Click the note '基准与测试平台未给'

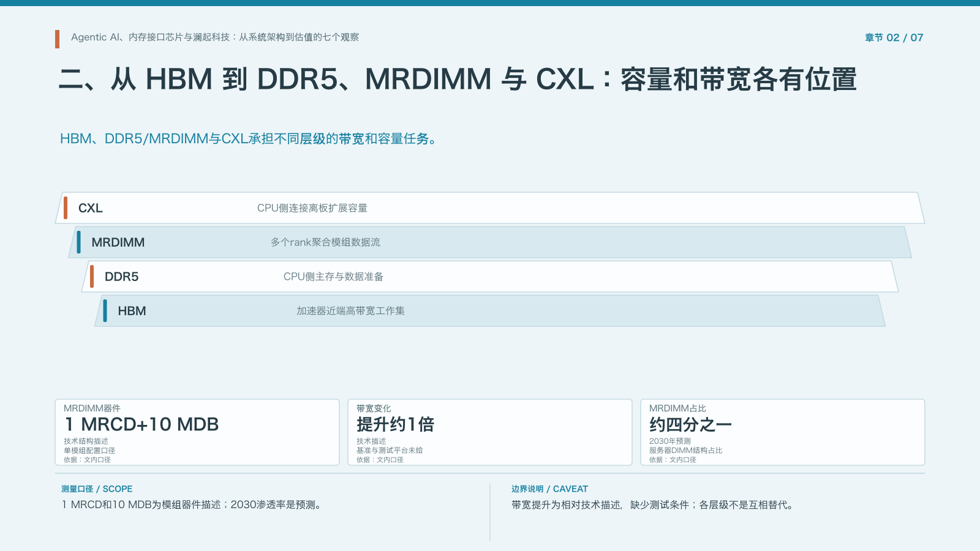pyautogui.click(x=390, y=451)
